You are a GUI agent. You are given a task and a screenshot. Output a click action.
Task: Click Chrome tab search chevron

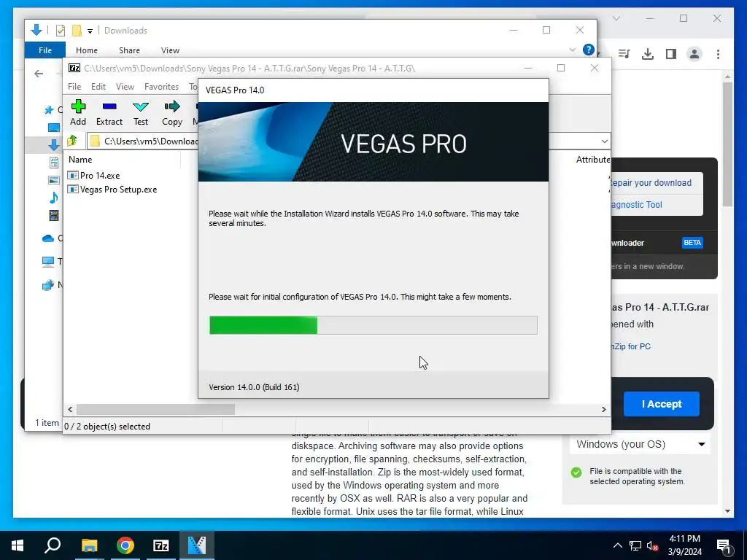pyautogui.click(x=616, y=18)
